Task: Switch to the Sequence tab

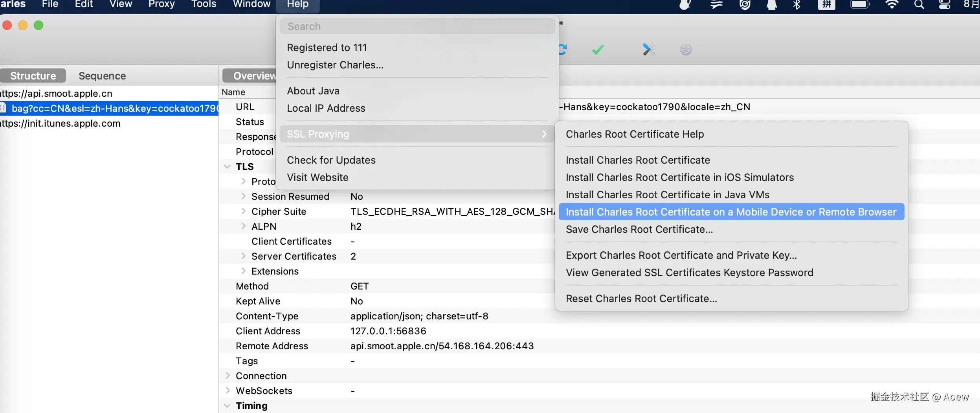Action: (102, 76)
